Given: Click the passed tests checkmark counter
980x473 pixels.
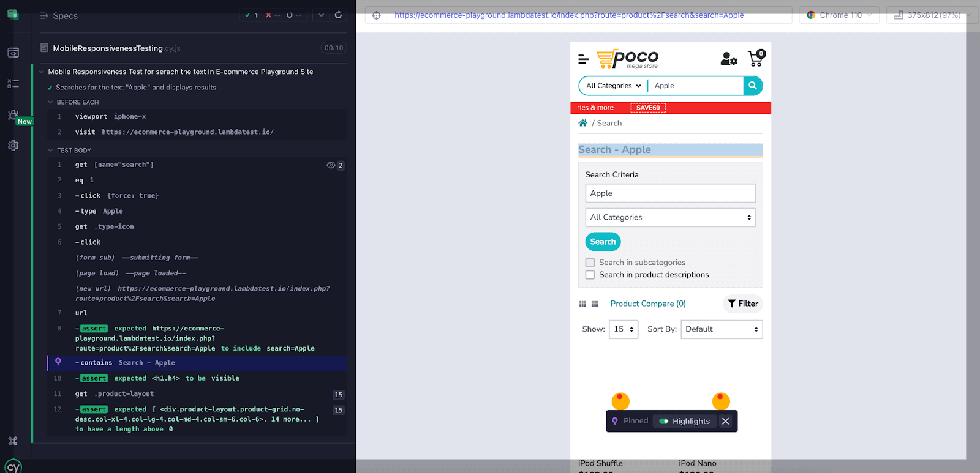Looking at the screenshot, I should tap(251, 15).
